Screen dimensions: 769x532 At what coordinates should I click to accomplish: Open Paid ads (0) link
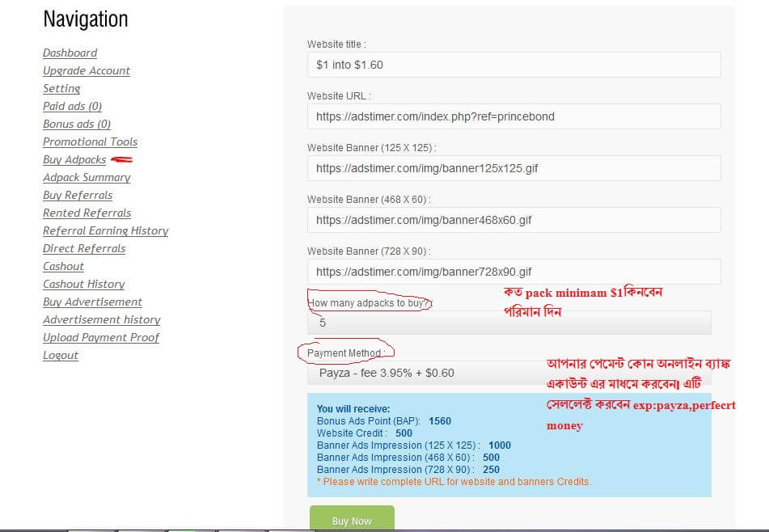pyautogui.click(x=72, y=106)
